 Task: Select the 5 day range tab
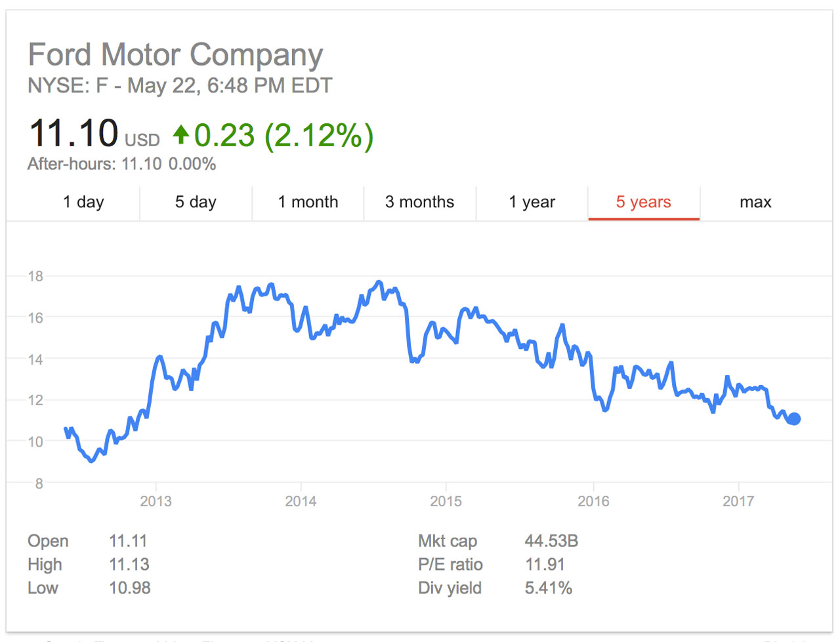(x=196, y=202)
